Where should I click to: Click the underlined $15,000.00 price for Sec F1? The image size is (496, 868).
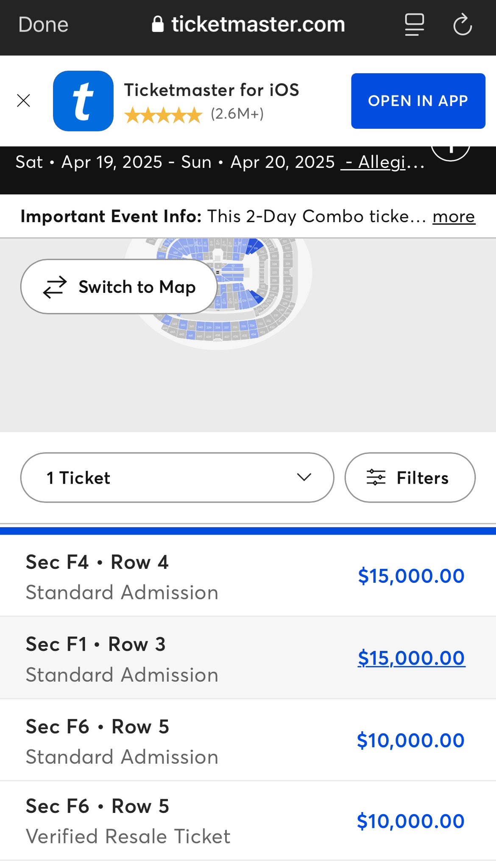(x=411, y=658)
